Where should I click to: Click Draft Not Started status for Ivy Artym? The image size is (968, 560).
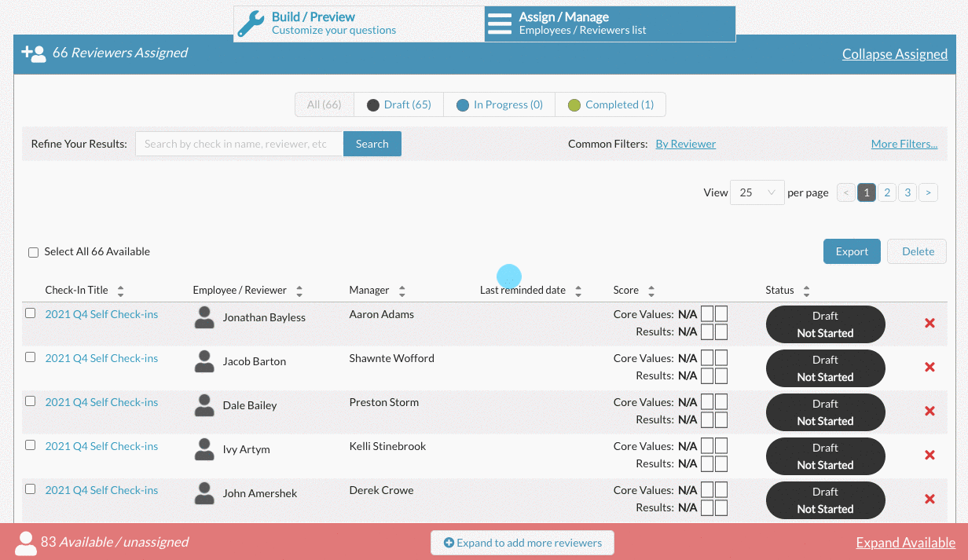(x=826, y=456)
